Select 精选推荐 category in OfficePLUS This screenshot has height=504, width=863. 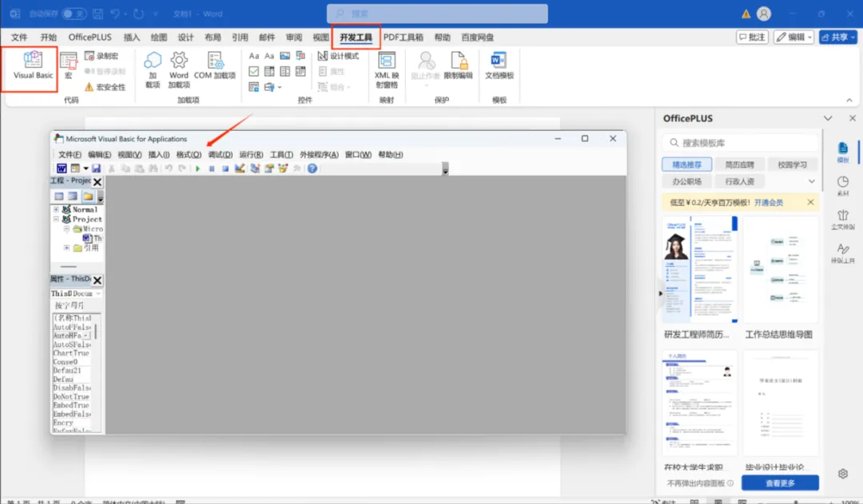pyautogui.click(x=687, y=165)
